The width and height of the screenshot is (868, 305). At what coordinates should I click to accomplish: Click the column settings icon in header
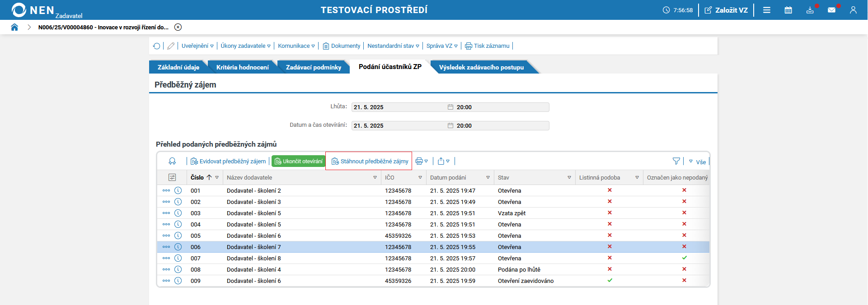172,177
